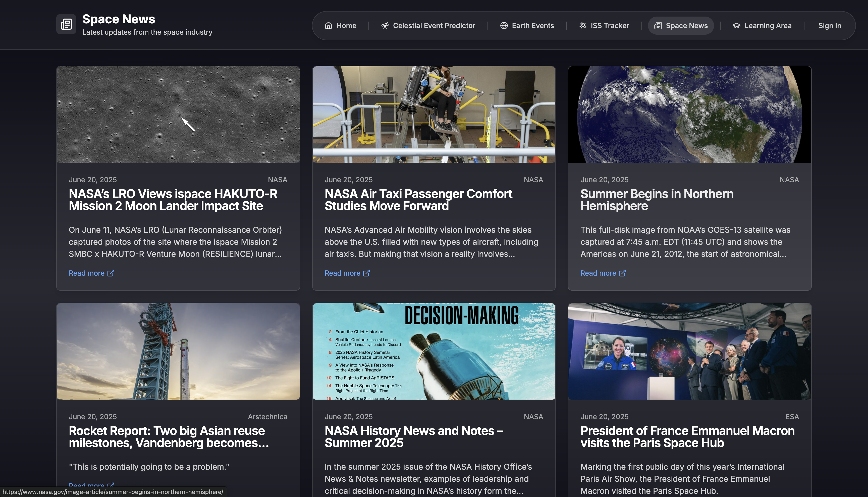
Task: Click the graduation cap Learning Area icon
Action: click(x=737, y=26)
